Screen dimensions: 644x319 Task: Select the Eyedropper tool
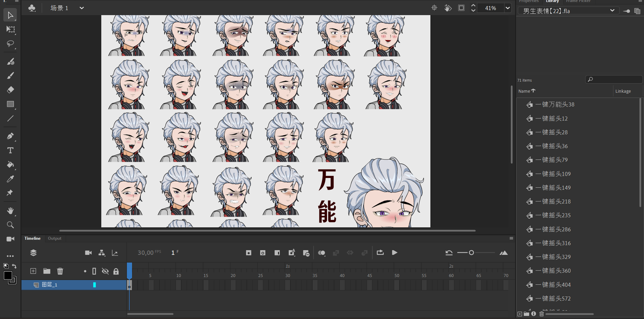point(10,179)
